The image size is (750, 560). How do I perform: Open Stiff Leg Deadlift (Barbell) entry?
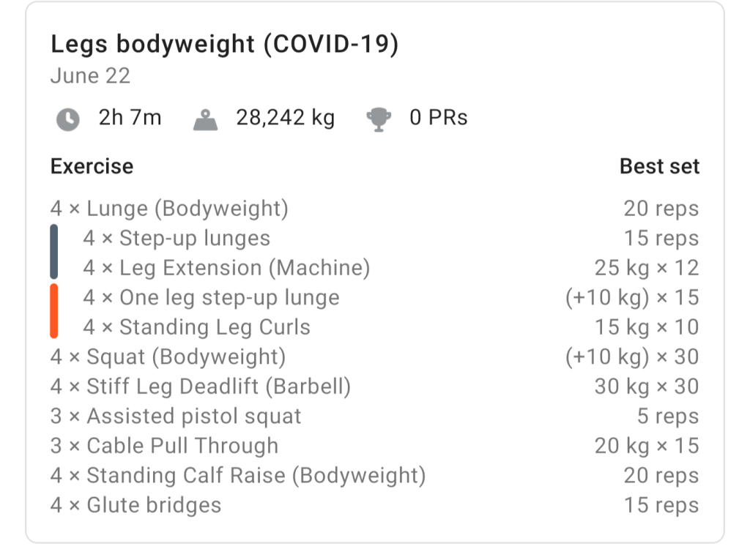[200, 387]
